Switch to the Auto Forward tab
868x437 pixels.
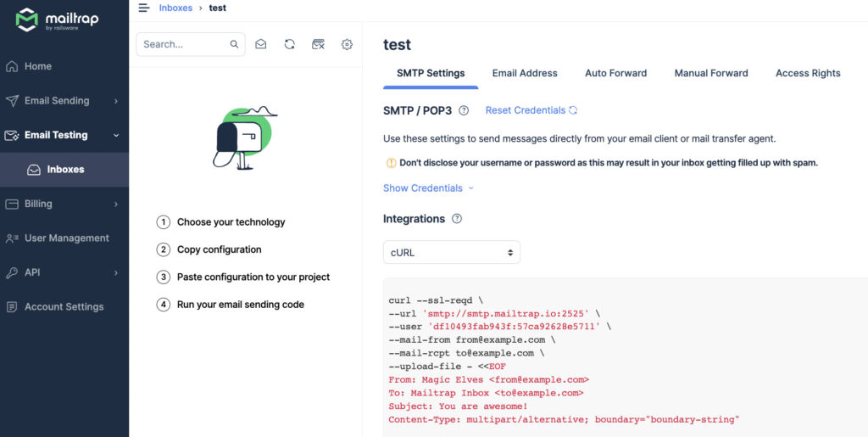[615, 73]
